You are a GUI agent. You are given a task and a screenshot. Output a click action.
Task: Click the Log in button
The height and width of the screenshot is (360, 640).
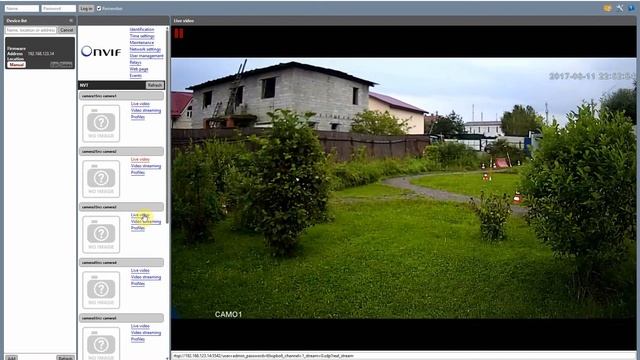86,8
